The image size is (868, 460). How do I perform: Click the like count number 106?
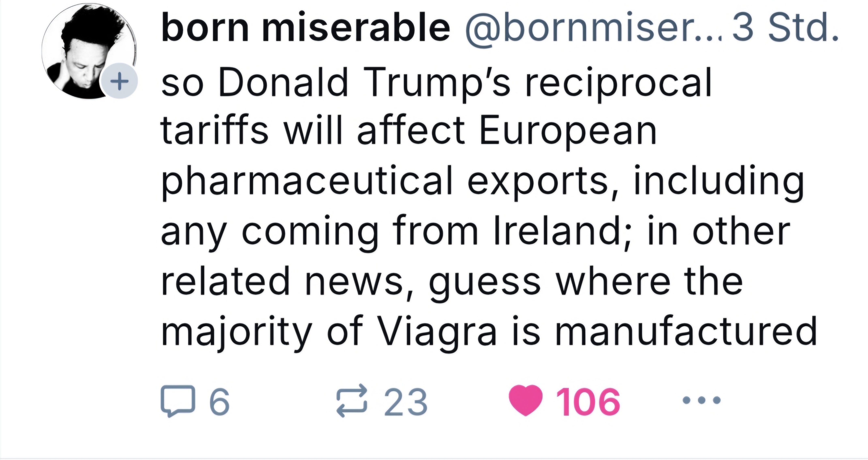[x=588, y=401]
